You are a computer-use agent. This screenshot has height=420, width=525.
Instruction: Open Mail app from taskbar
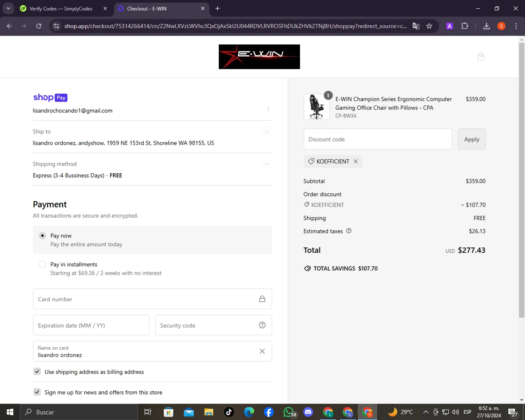(x=189, y=412)
